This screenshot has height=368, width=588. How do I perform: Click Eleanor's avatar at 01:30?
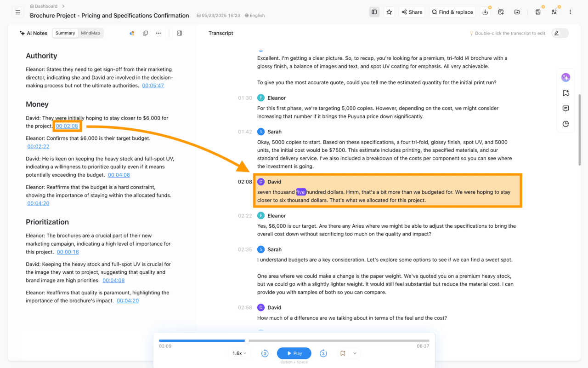click(x=261, y=98)
